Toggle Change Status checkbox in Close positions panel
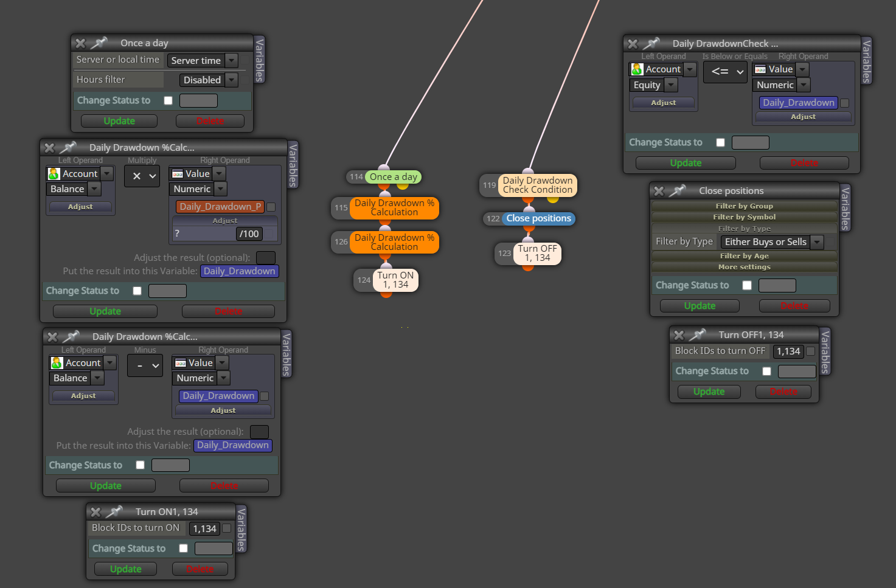Image resolution: width=896 pixels, height=588 pixels. pyautogui.click(x=748, y=285)
